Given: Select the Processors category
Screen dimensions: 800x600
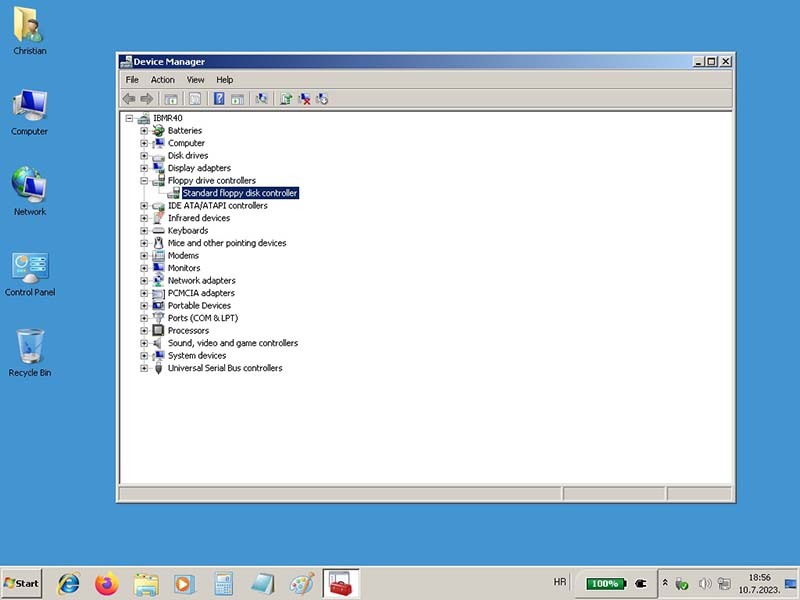Looking at the screenshot, I should coord(188,331).
